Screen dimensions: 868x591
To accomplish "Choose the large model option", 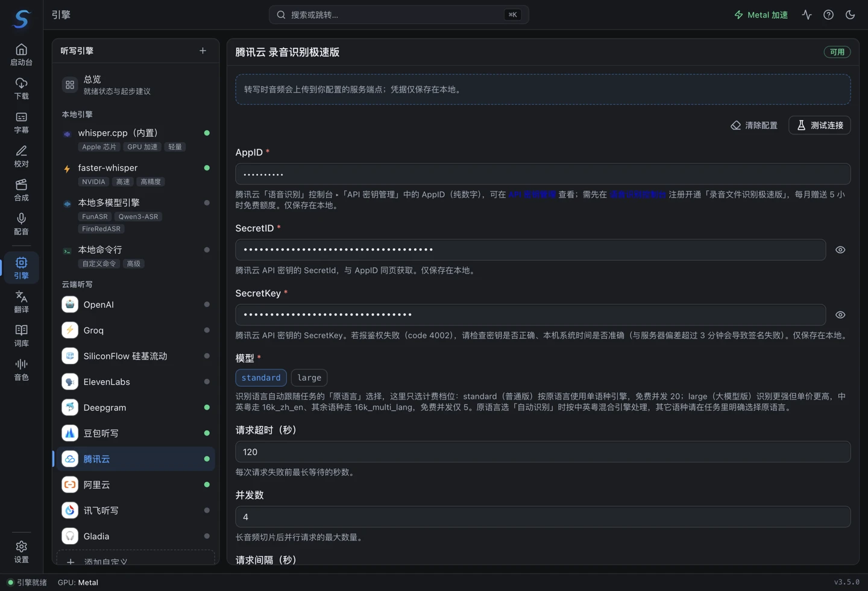I will coord(309,378).
